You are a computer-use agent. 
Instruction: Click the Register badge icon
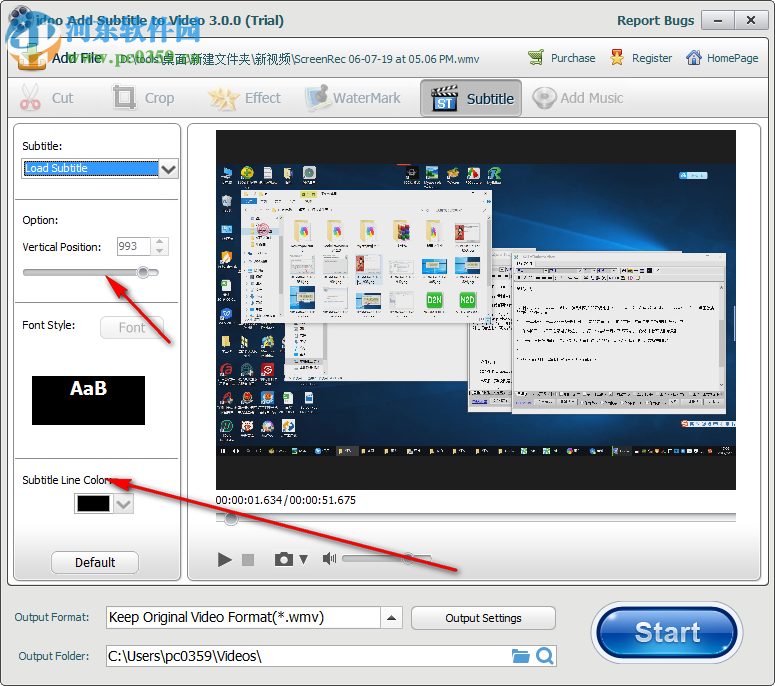(617, 58)
